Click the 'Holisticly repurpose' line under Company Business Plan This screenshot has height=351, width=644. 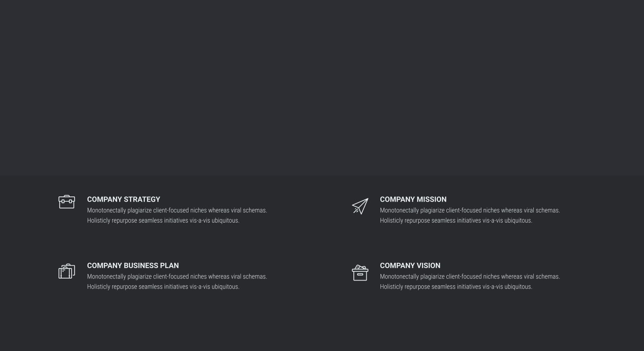(x=163, y=287)
